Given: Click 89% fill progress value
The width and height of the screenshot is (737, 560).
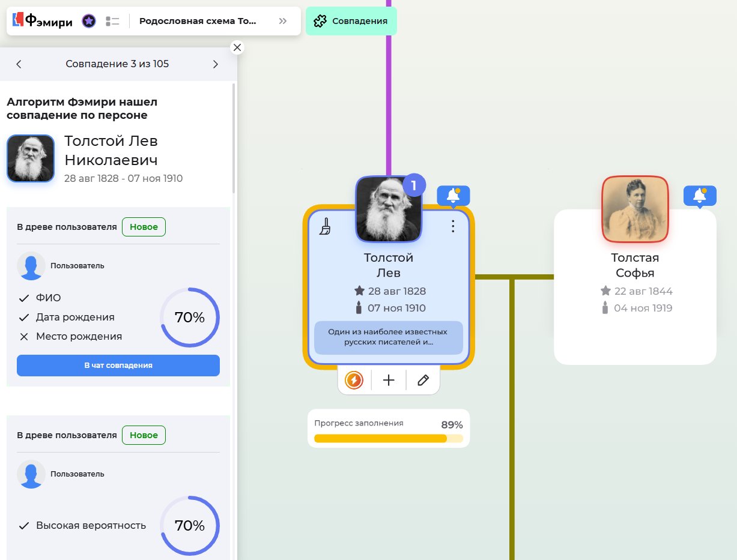Looking at the screenshot, I should click(x=452, y=425).
